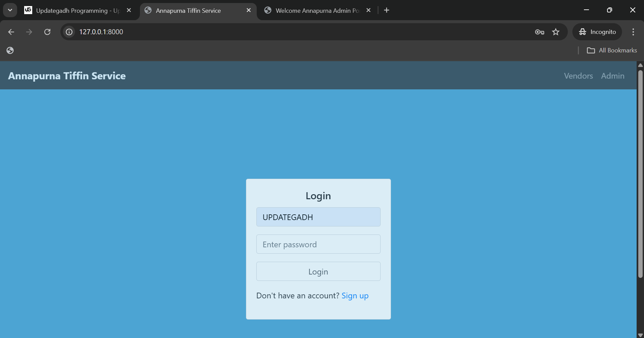Reload the current page

pos(47,32)
